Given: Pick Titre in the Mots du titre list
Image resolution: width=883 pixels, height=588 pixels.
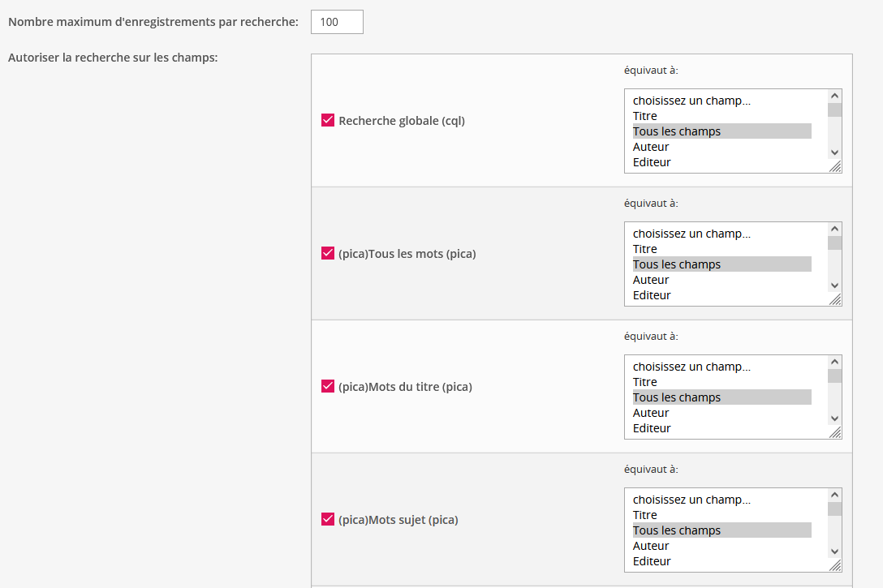Looking at the screenshot, I should (645, 382).
